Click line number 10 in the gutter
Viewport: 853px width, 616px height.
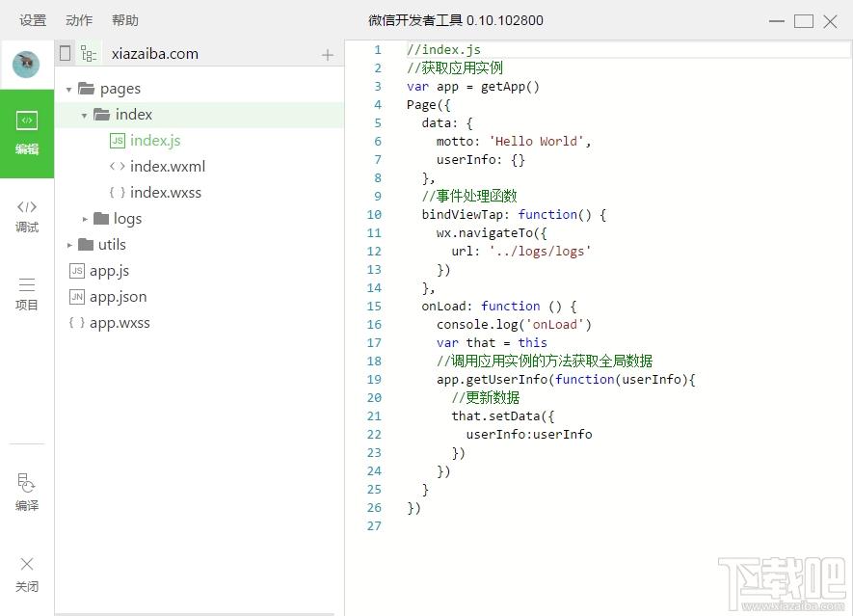click(374, 214)
